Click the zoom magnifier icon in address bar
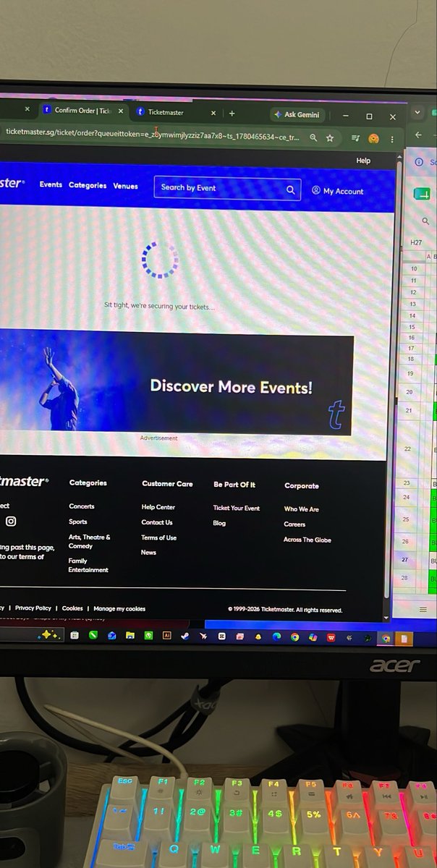The width and height of the screenshot is (437, 868). click(x=313, y=137)
